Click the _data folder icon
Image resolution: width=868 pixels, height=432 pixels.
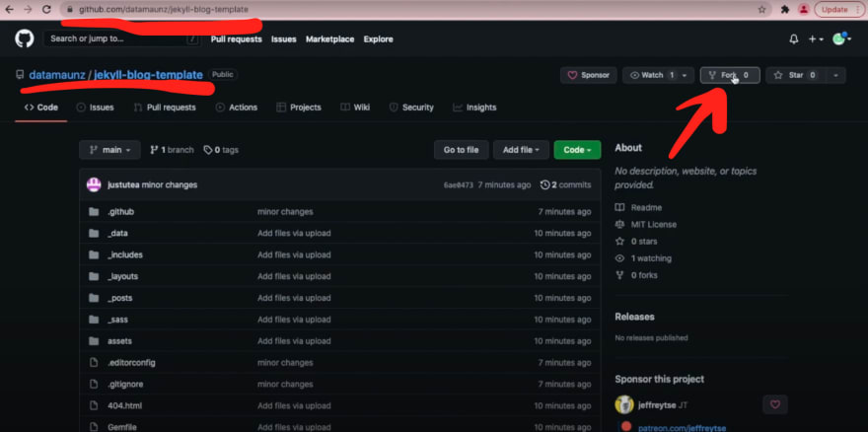tap(94, 233)
